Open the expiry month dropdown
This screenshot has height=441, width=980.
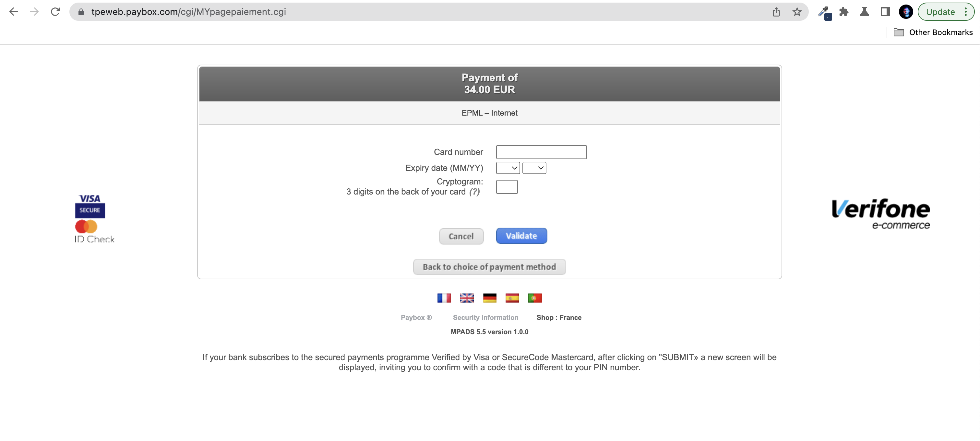click(508, 168)
